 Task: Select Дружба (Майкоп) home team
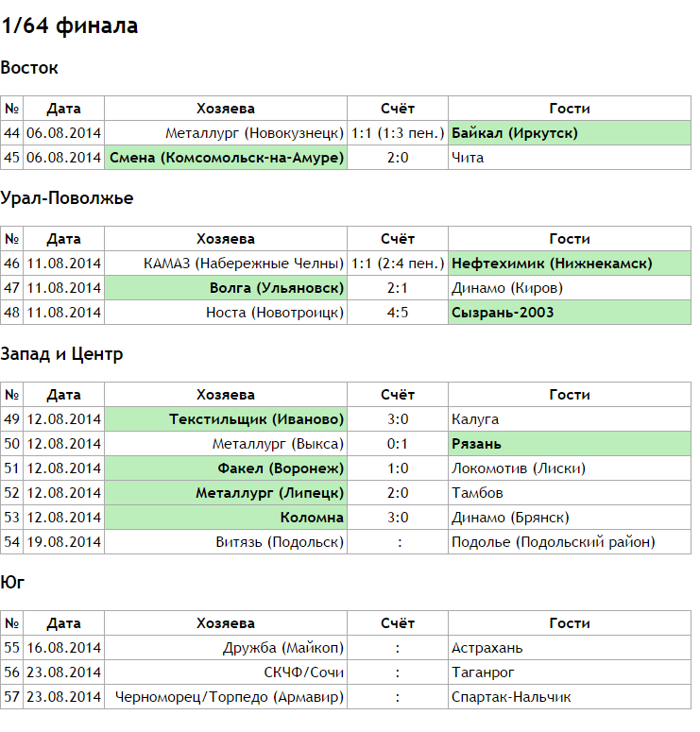click(x=283, y=648)
